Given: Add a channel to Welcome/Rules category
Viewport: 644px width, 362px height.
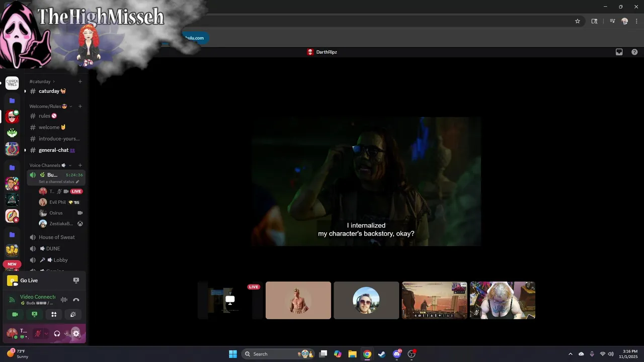Looking at the screenshot, I should click(x=80, y=106).
